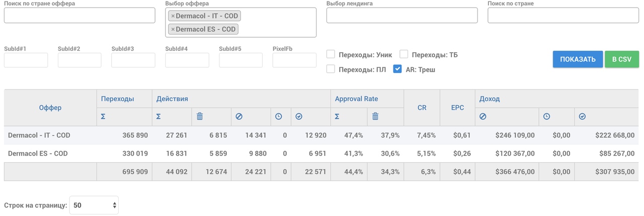Sort by total sum icon under Переходы
The image size is (644, 216).
[103, 117]
